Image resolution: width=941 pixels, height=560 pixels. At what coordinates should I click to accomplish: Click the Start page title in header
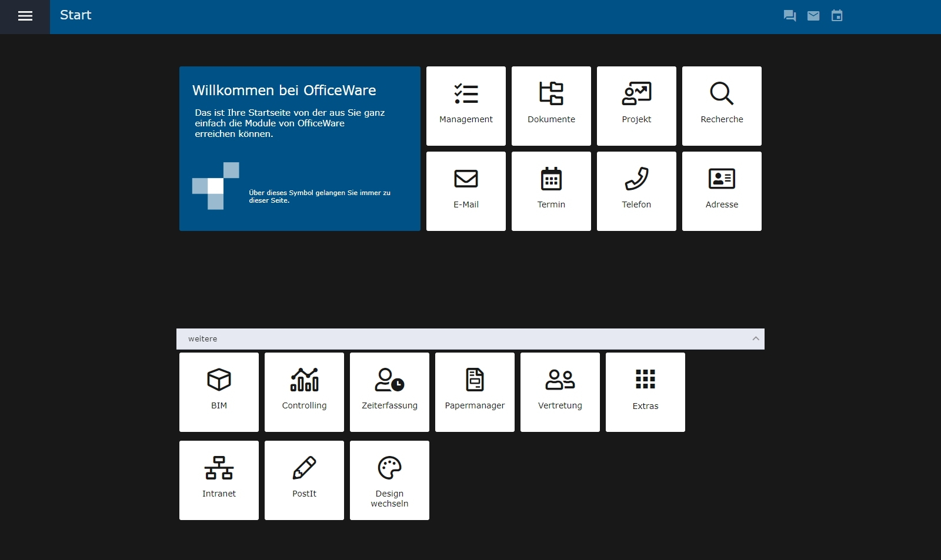(76, 15)
